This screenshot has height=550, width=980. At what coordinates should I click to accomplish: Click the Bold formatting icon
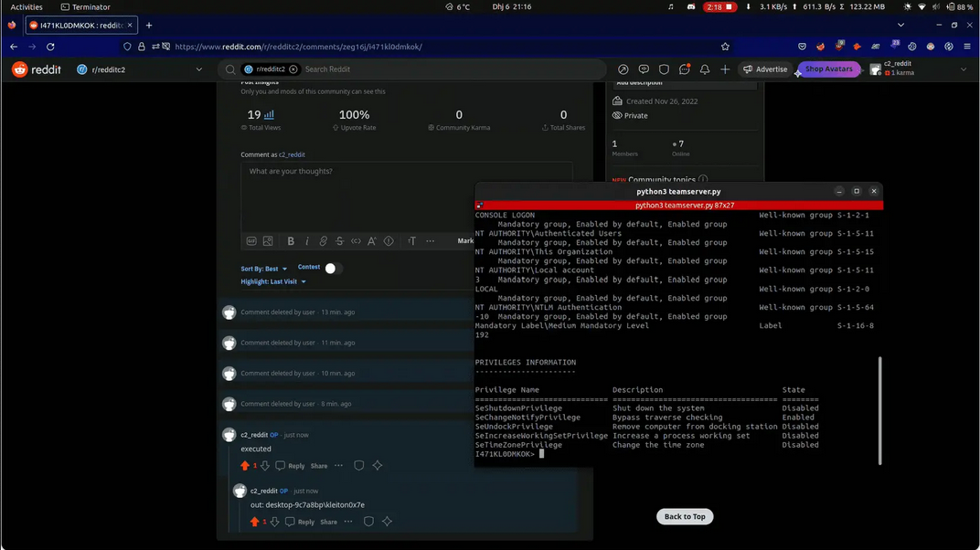[291, 241]
